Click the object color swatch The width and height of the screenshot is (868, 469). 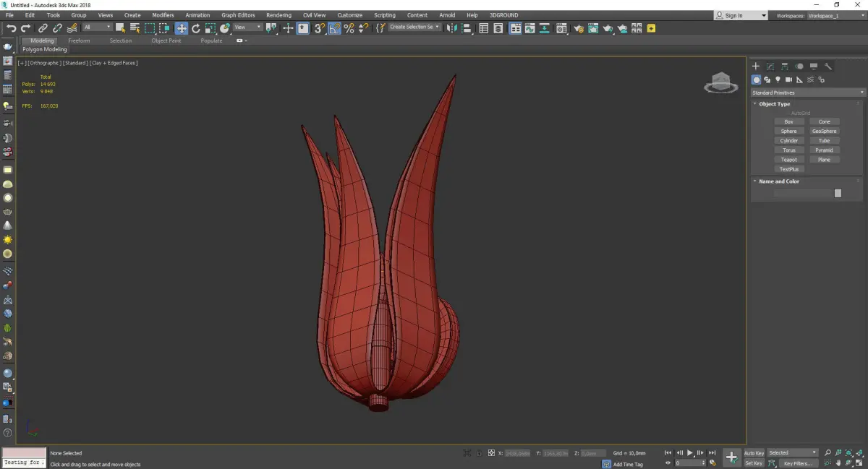(838, 193)
